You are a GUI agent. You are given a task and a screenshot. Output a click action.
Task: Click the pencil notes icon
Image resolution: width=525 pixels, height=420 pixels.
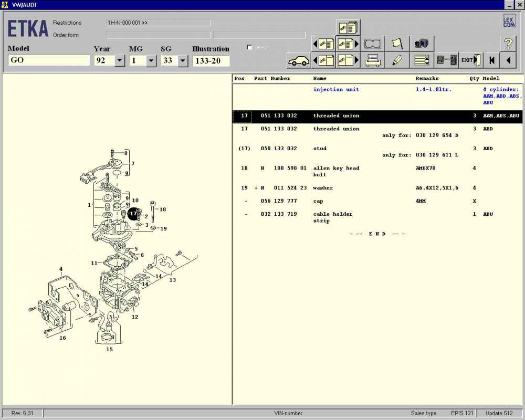[397, 60]
